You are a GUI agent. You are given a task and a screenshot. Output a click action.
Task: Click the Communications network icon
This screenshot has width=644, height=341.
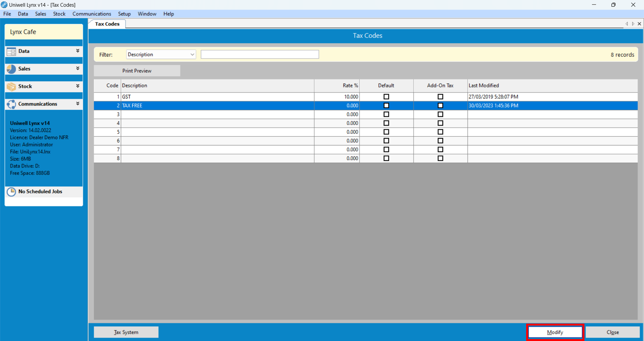pyautogui.click(x=11, y=104)
